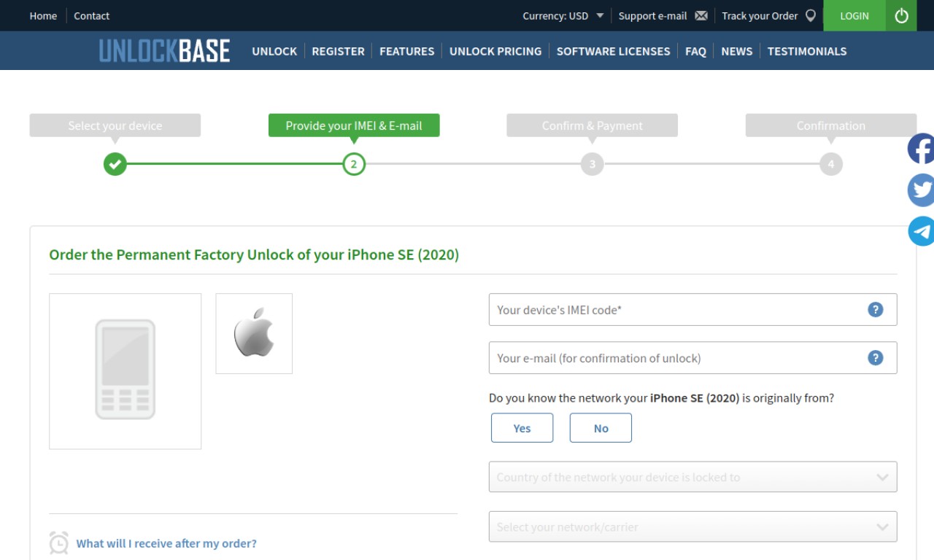The width and height of the screenshot is (934, 560).
Task: Open the UNLOCK PRICING menu item
Action: point(495,51)
